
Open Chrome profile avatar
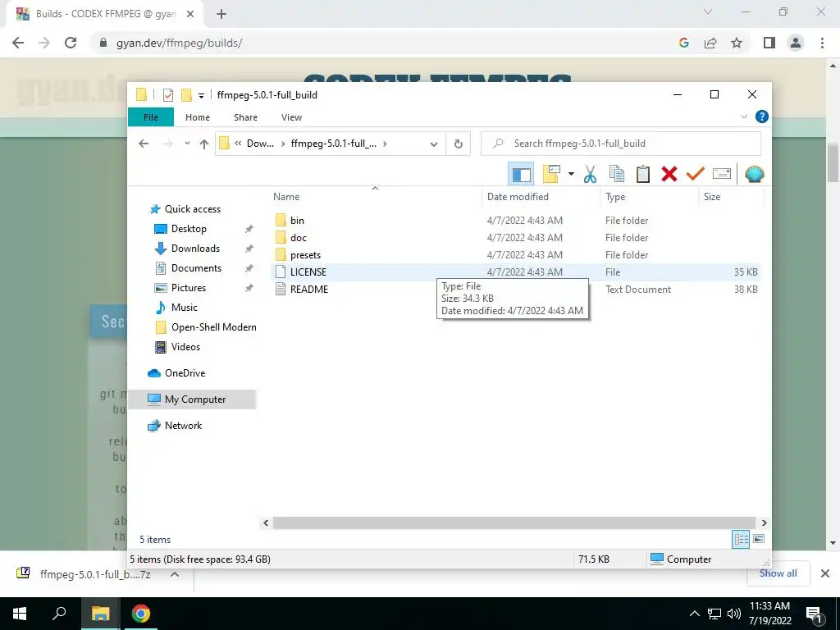[796, 43]
